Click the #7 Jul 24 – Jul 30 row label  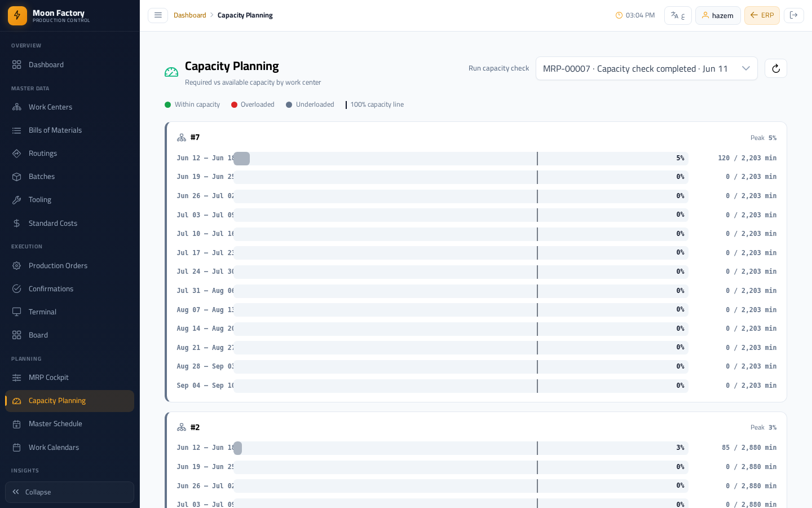click(205, 272)
